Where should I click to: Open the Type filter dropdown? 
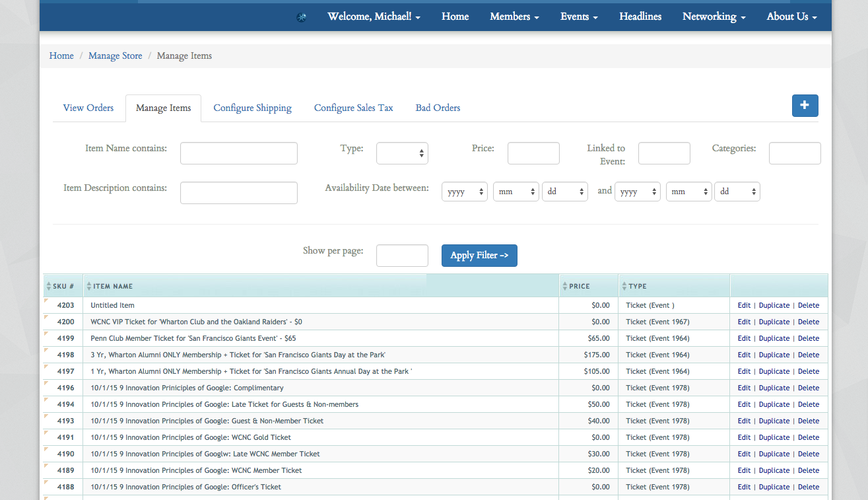click(402, 153)
